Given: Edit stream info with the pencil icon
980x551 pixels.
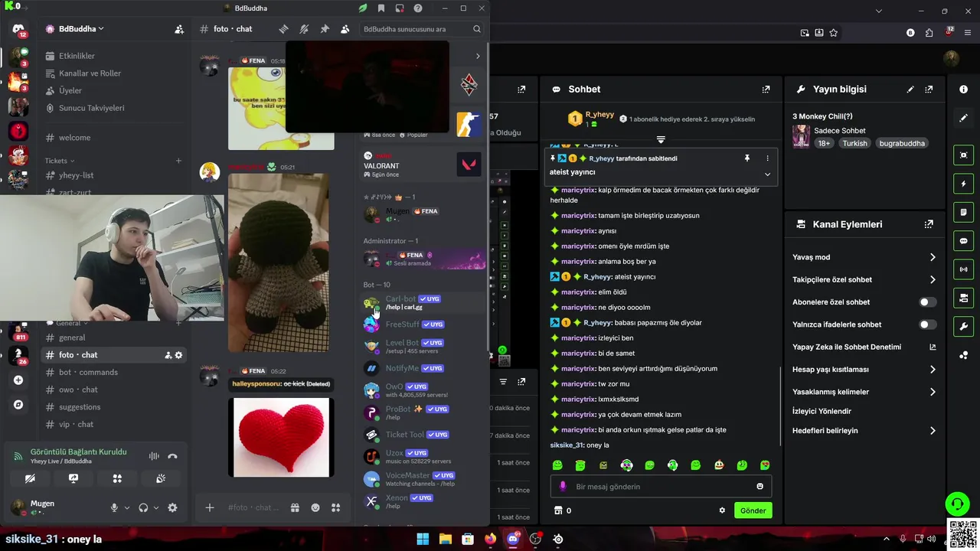Looking at the screenshot, I should click(910, 90).
